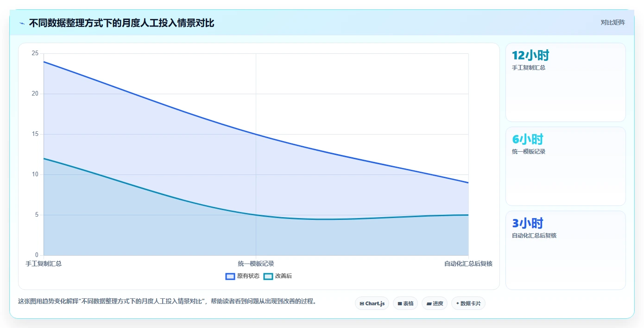Screen dimensions: 644x328
Task: Click the 对比矩阵 label in the header
Action: point(612,23)
